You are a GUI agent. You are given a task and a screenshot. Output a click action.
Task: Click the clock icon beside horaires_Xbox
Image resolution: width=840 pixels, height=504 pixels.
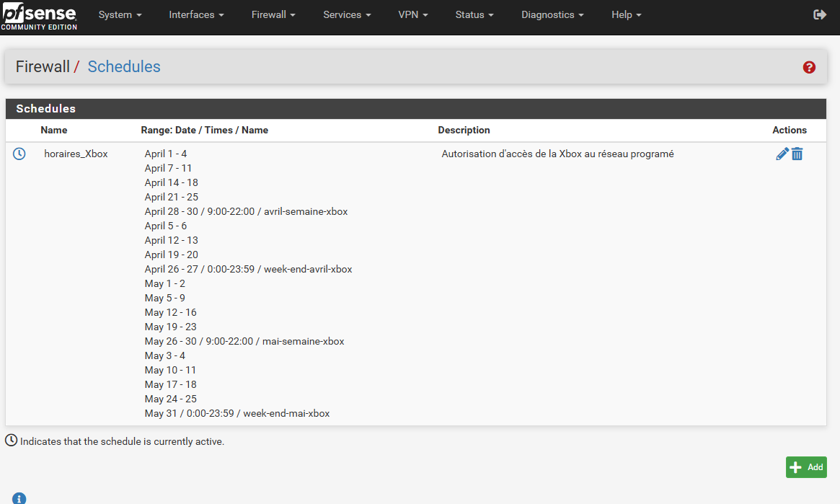click(x=19, y=154)
